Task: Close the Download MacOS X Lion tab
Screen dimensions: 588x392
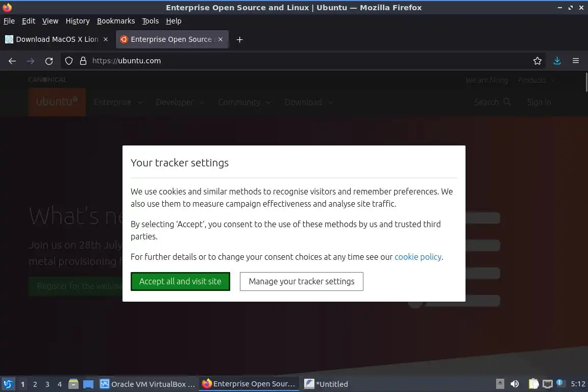Action: [x=106, y=39]
